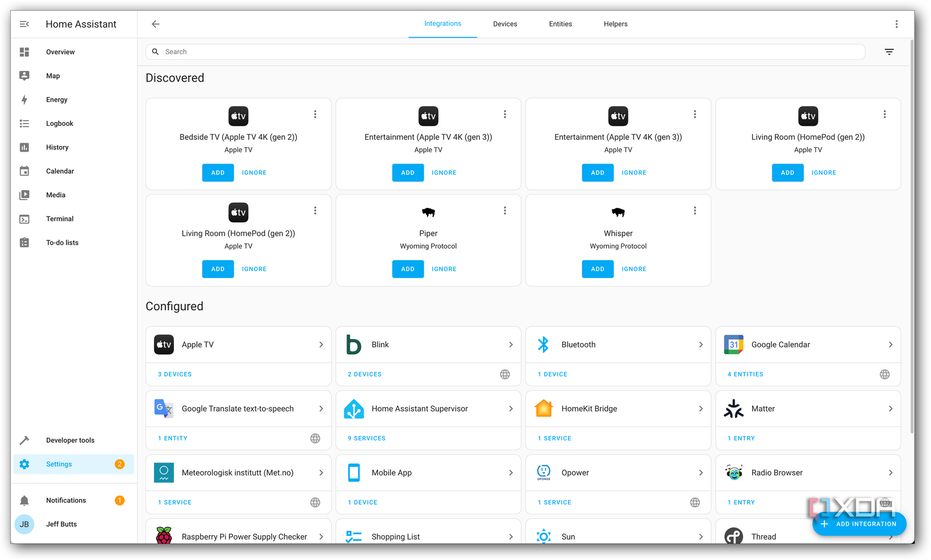Expand the HomeKit Bridge chevron
Image resolution: width=931 pixels, height=560 pixels.
[701, 409]
